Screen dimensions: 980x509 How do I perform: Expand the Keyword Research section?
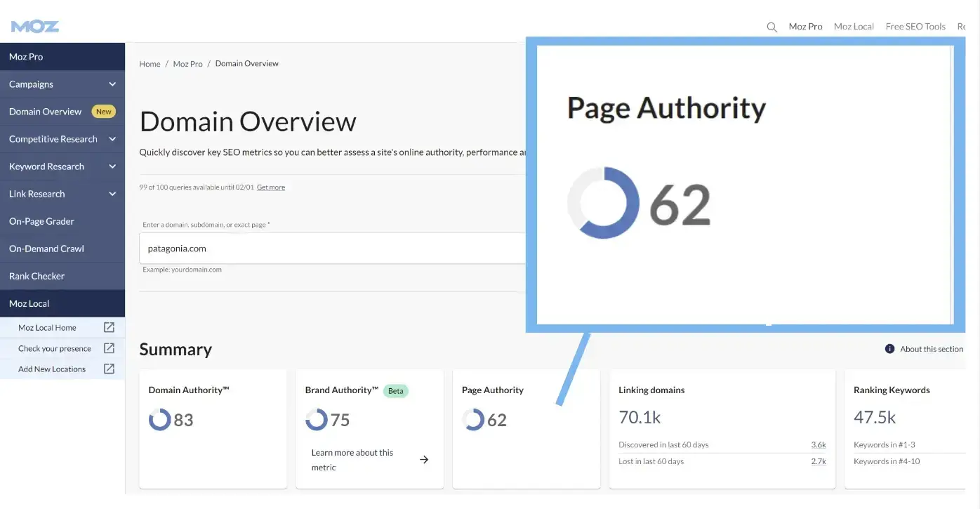pos(112,166)
